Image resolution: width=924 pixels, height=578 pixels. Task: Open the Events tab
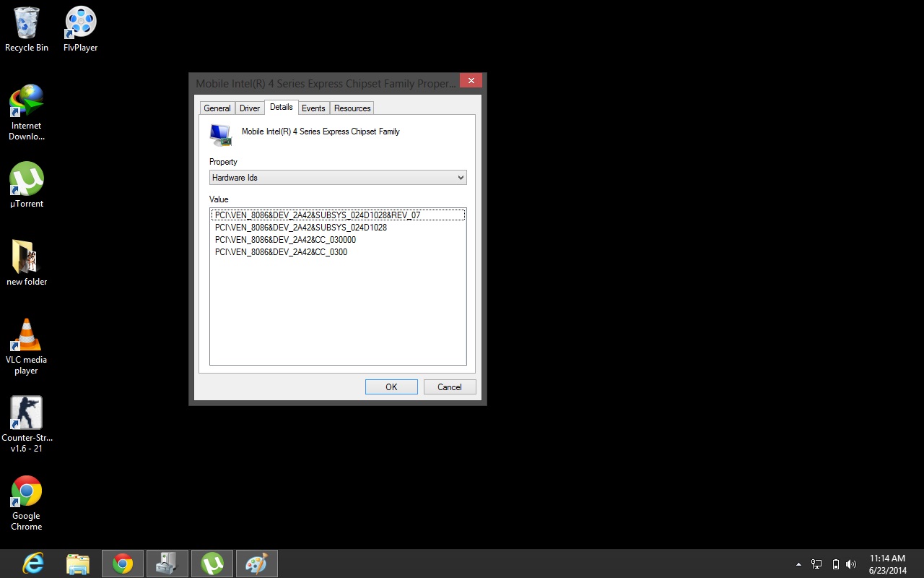pos(313,108)
